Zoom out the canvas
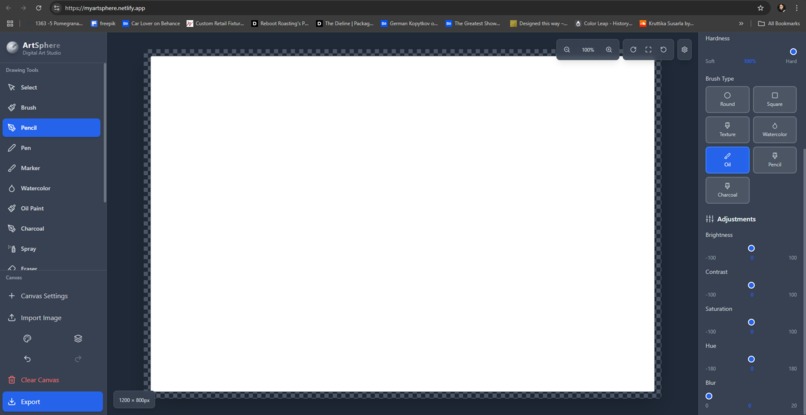This screenshot has height=415, width=806. point(567,50)
